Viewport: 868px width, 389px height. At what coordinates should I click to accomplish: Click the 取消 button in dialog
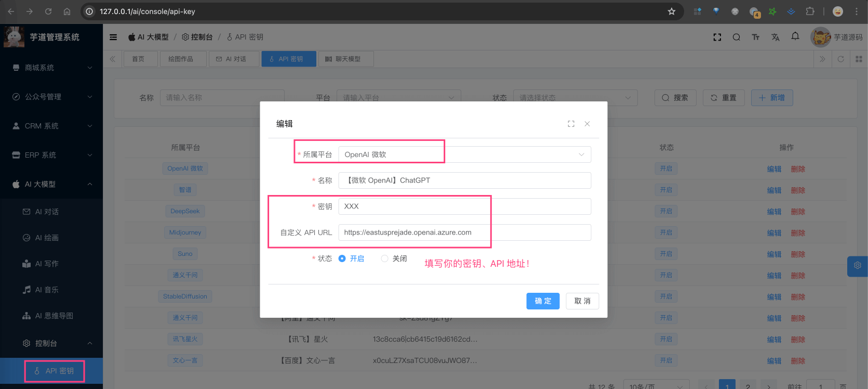(582, 301)
